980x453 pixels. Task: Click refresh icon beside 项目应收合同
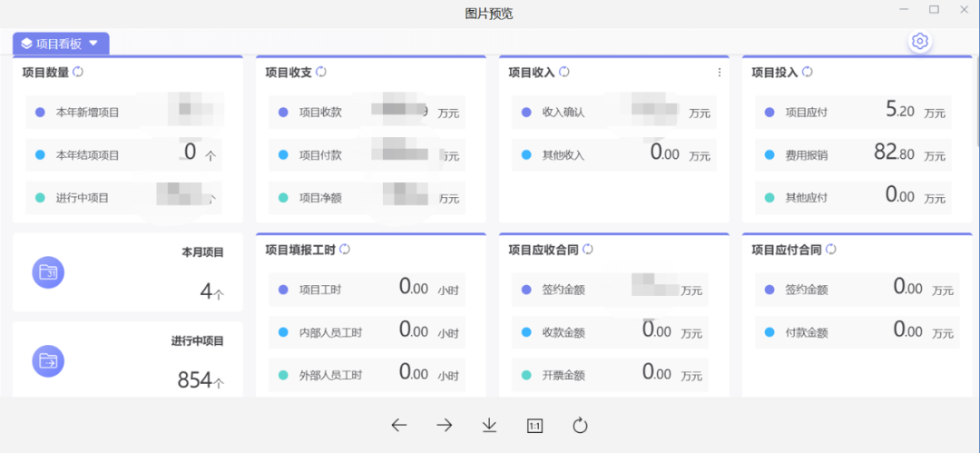click(x=588, y=249)
